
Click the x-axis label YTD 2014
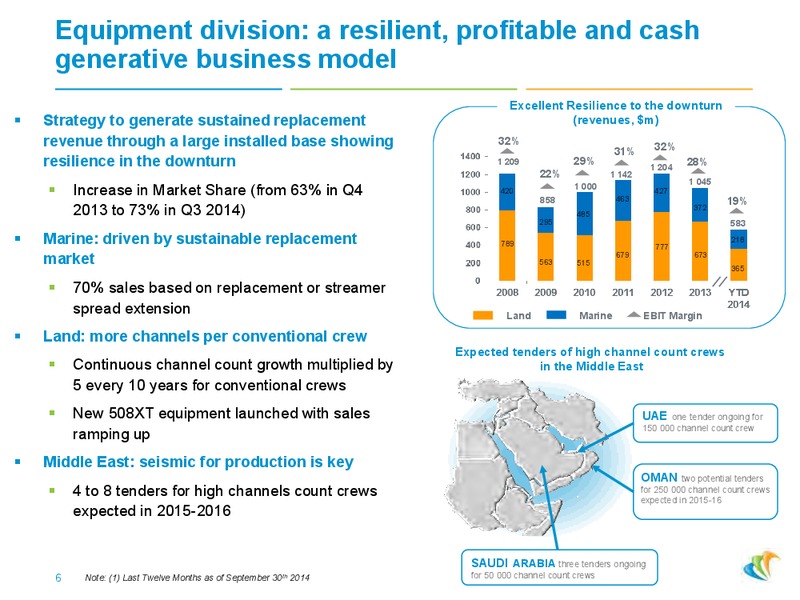click(x=738, y=298)
